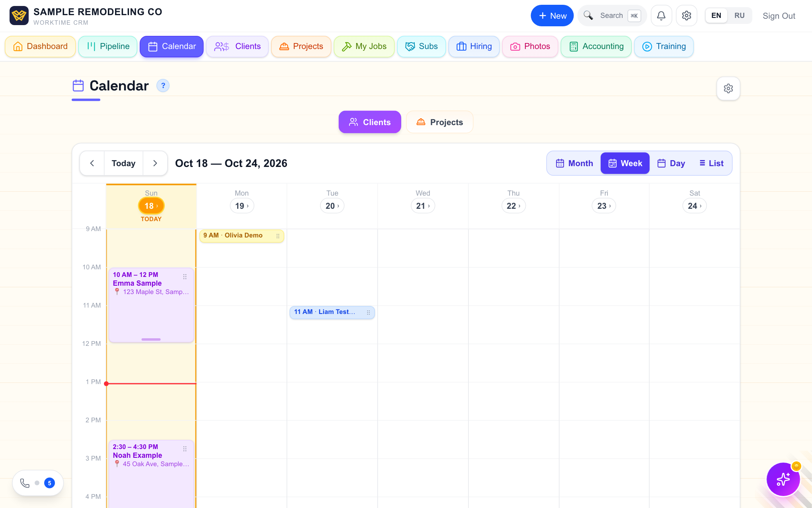Open the Photos tab

(530, 47)
